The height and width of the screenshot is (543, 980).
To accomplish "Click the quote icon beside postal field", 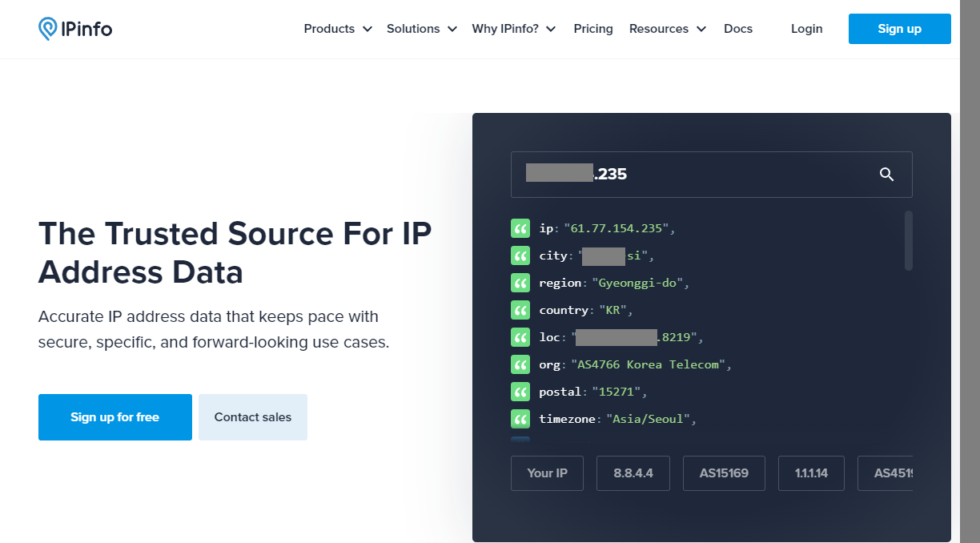I will pos(520,392).
